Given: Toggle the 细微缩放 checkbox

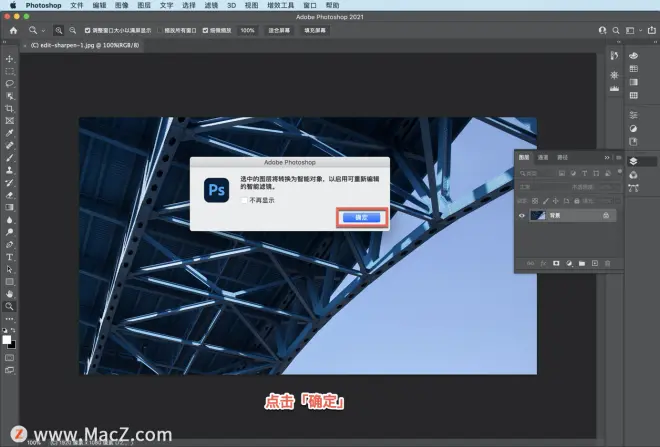Looking at the screenshot, I should pos(205,30).
